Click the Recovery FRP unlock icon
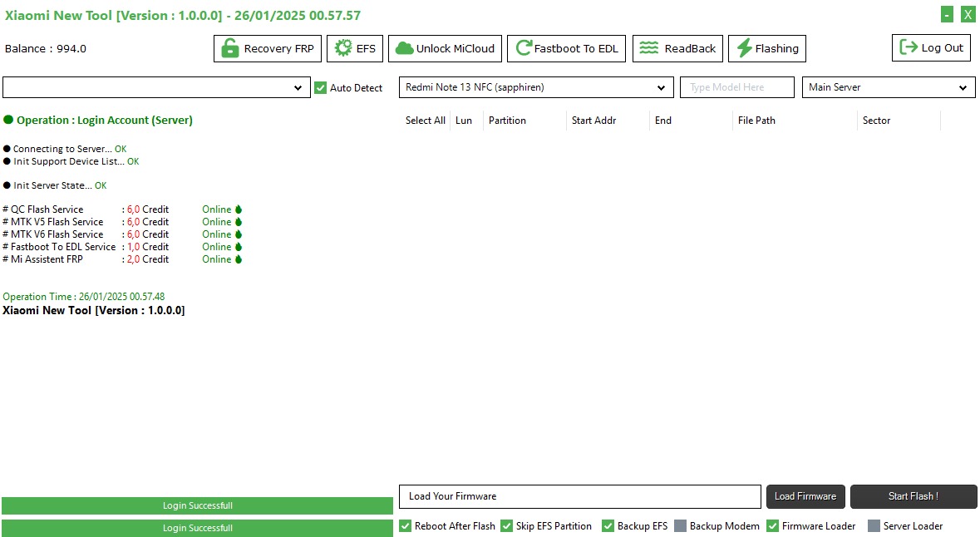Viewport: 980px width, 537px height. click(230, 48)
